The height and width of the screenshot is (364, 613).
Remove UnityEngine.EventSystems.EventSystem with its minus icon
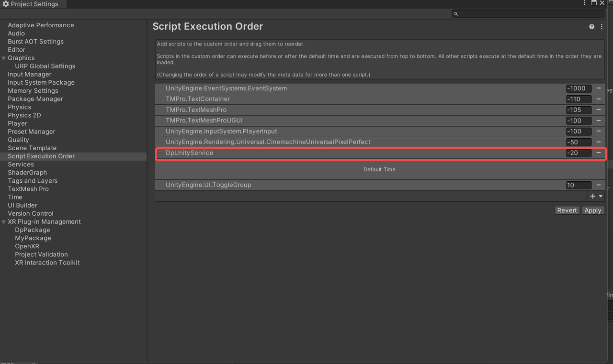pos(599,88)
